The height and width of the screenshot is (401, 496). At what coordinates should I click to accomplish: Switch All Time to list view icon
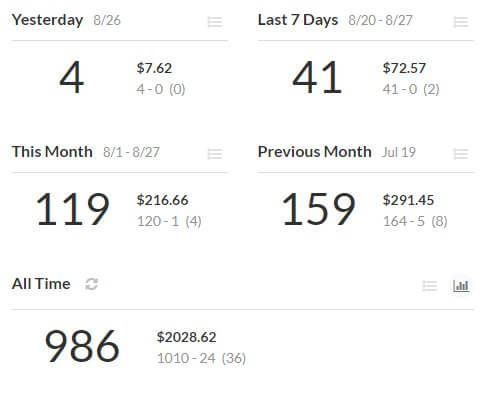pyautogui.click(x=430, y=286)
